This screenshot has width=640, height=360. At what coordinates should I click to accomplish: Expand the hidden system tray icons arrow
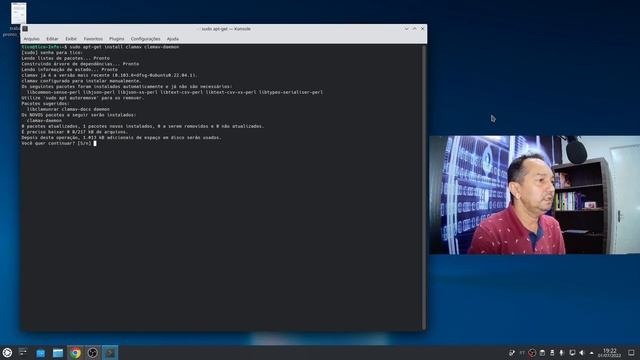click(591, 353)
